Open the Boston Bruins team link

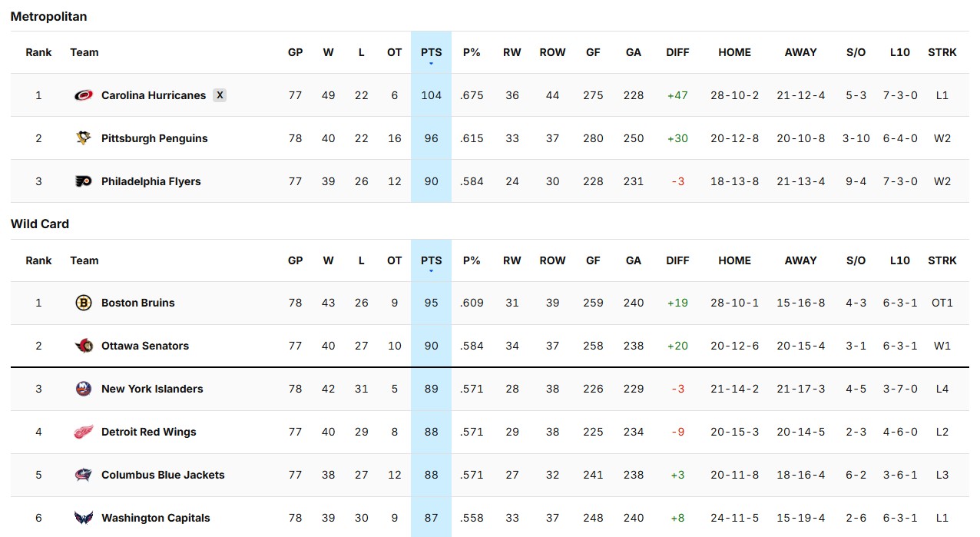138,303
